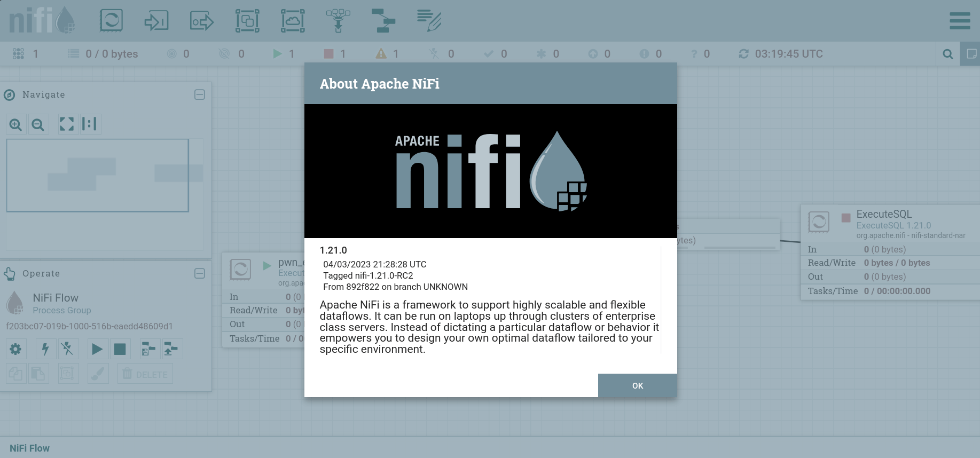
Task: Create template from Operate panel
Action: tap(149, 349)
